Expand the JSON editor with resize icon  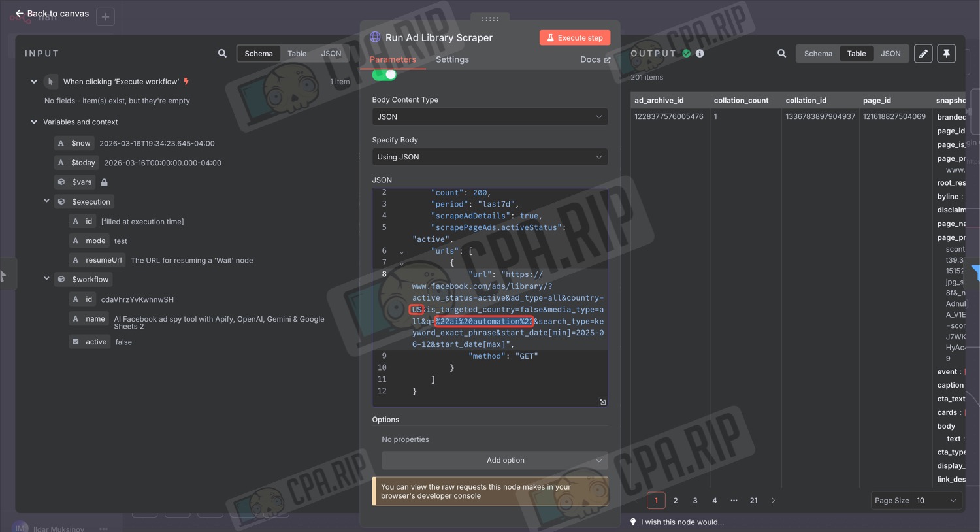coord(602,402)
